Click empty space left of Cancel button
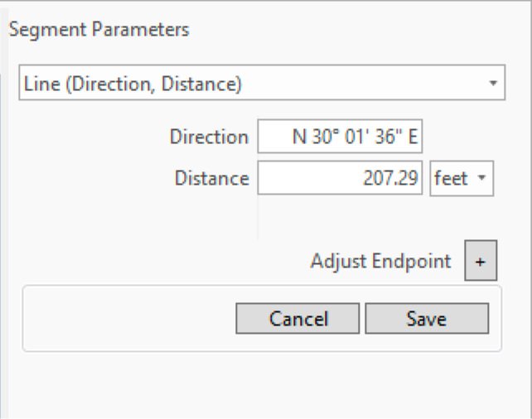Image resolution: width=532 pixels, height=419 pixels. click(124, 319)
